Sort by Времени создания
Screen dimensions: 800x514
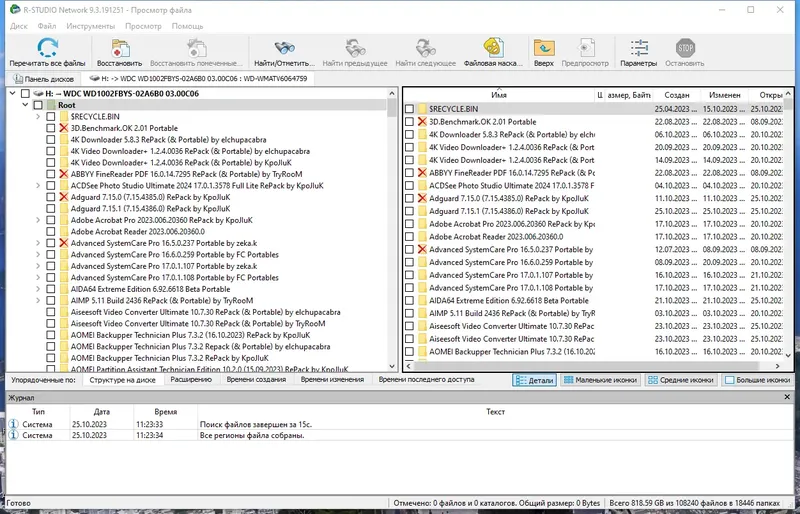(x=256, y=379)
